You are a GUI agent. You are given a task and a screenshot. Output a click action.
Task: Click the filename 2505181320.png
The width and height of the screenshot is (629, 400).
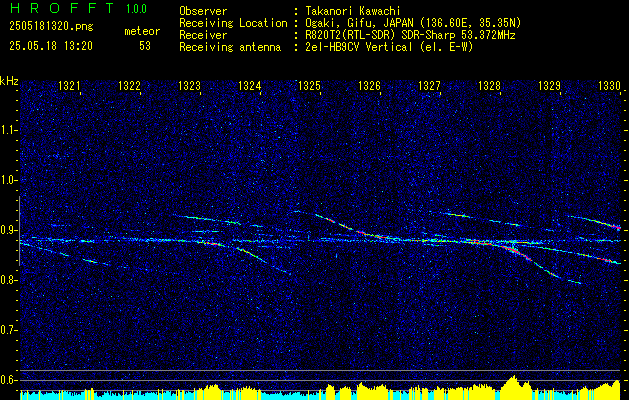click(x=51, y=26)
